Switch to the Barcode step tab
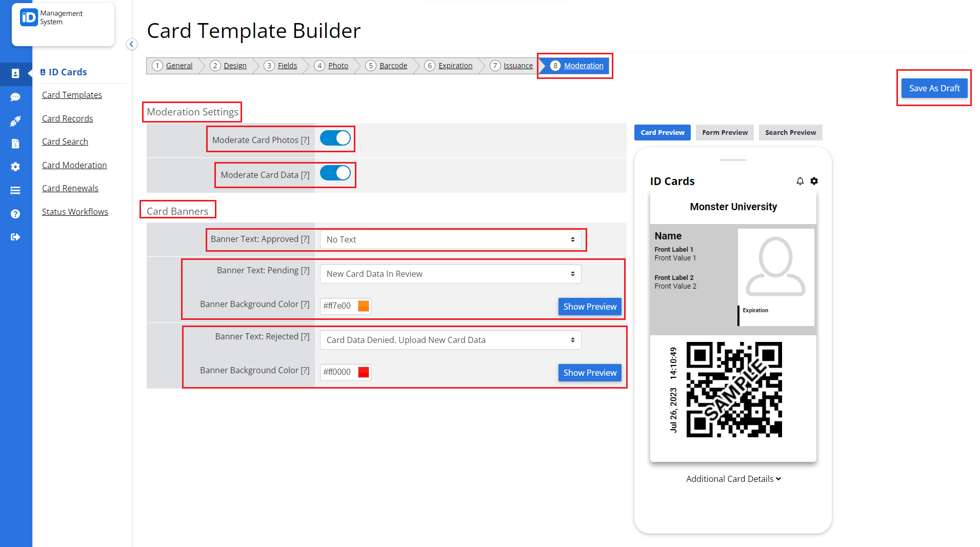 (393, 65)
